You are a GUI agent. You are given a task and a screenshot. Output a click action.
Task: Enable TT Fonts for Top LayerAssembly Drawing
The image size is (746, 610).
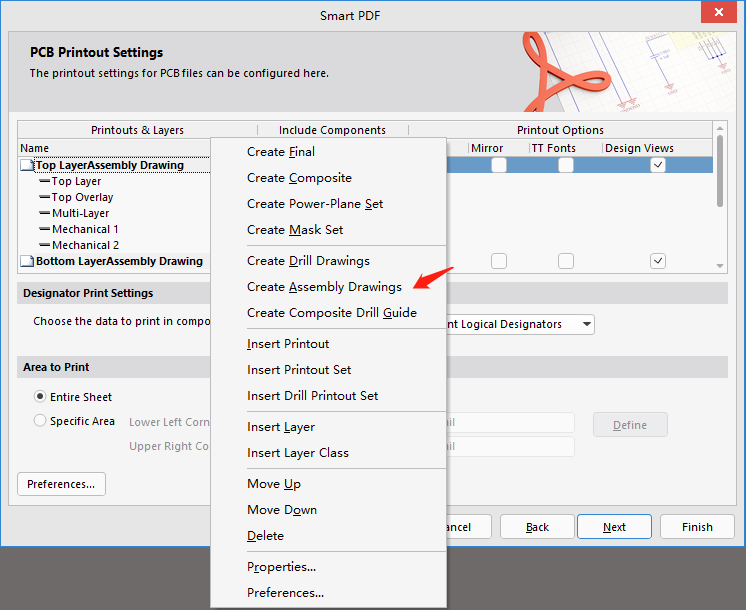(566, 165)
